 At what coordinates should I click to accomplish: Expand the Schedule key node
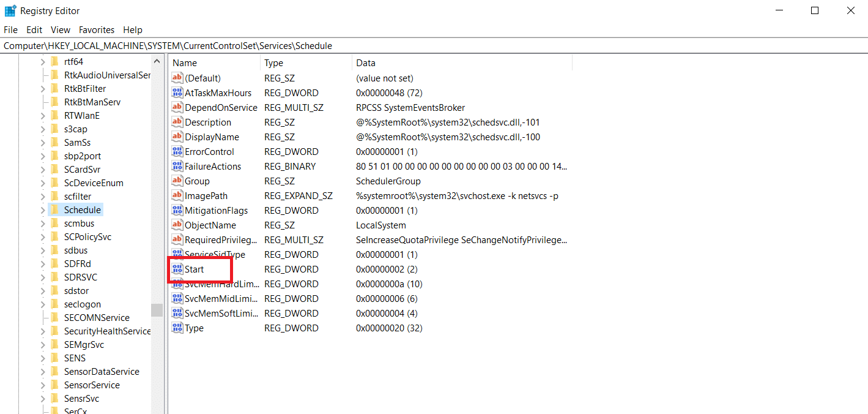[x=42, y=210]
